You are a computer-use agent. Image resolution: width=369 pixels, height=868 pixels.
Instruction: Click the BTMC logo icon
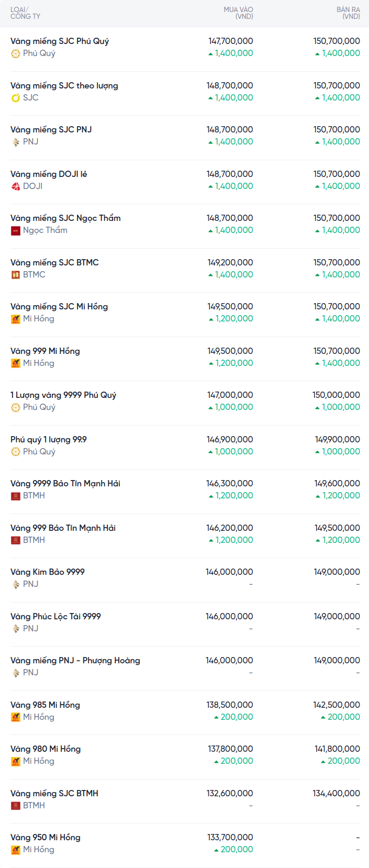(16, 275)
